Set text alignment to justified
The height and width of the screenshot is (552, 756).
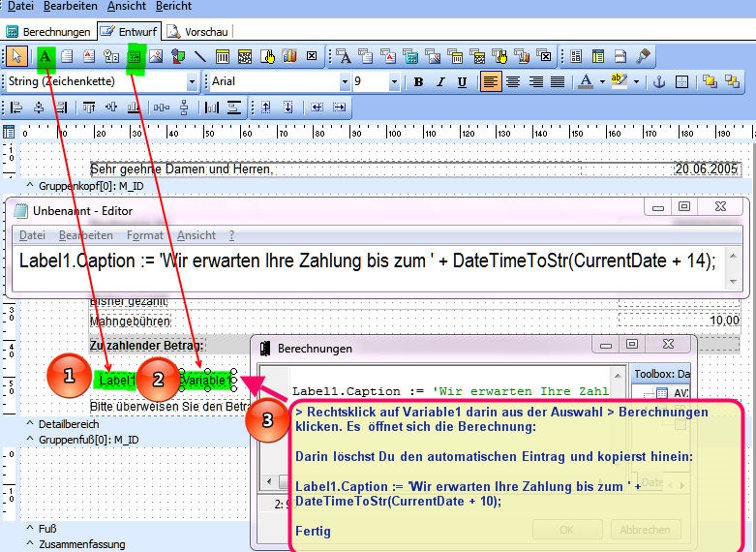558,82
